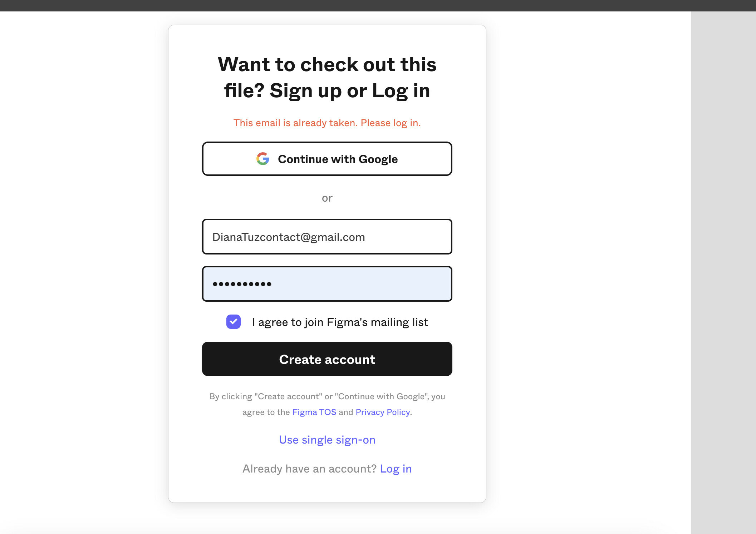Viewport: 756px width, 534px height.
Task: Click the DianaTuzcontact email field
Action: pyautogui.click(x=327, y=236)
